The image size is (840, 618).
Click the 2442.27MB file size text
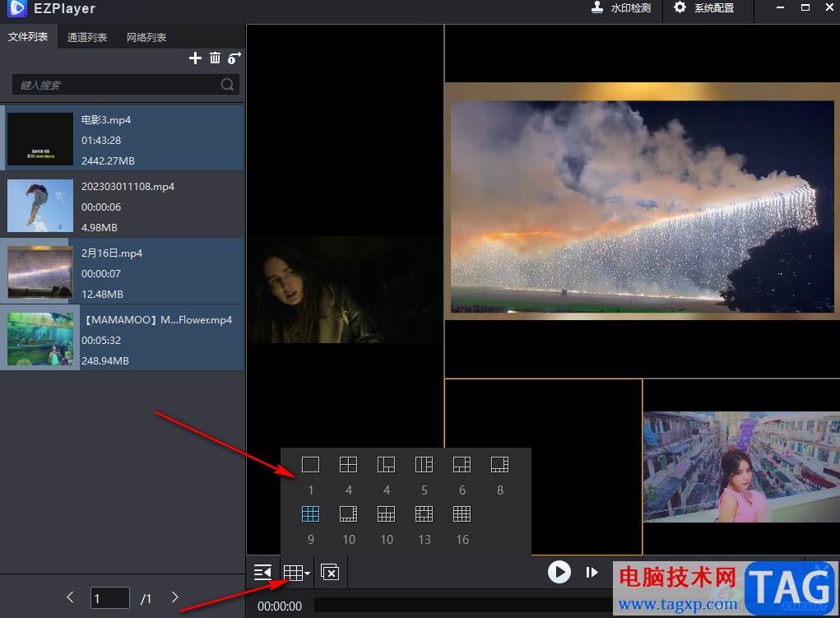click(x=108, y=160)
